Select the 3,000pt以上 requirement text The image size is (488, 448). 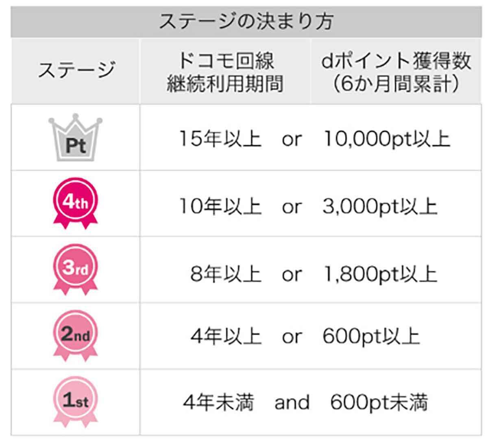tap(380, 207)
